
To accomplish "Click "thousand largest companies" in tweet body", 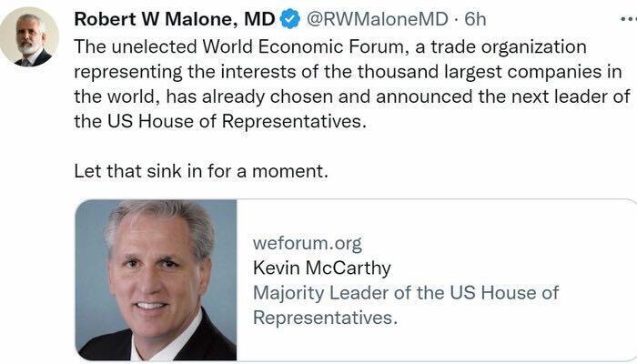I will click(x=448, y=71).
